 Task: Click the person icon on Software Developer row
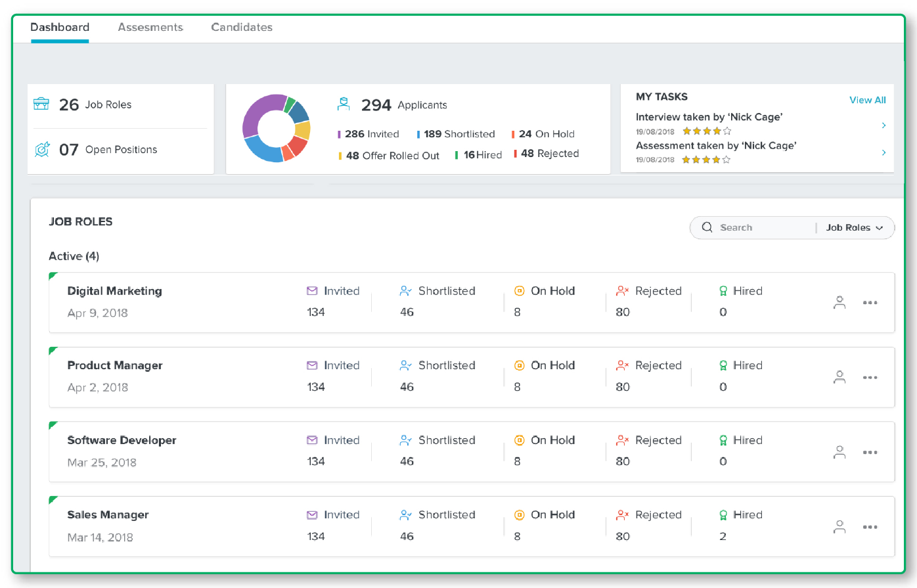(839, 452)
